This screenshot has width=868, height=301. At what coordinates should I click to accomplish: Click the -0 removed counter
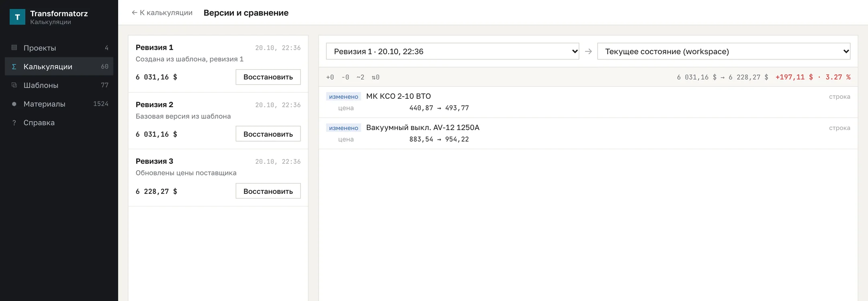tap(345, 77)
